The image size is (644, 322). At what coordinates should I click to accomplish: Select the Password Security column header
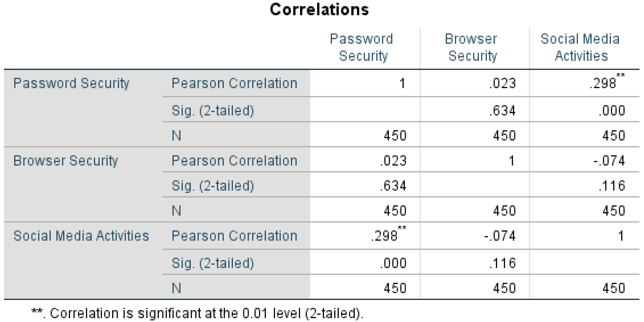362,47
